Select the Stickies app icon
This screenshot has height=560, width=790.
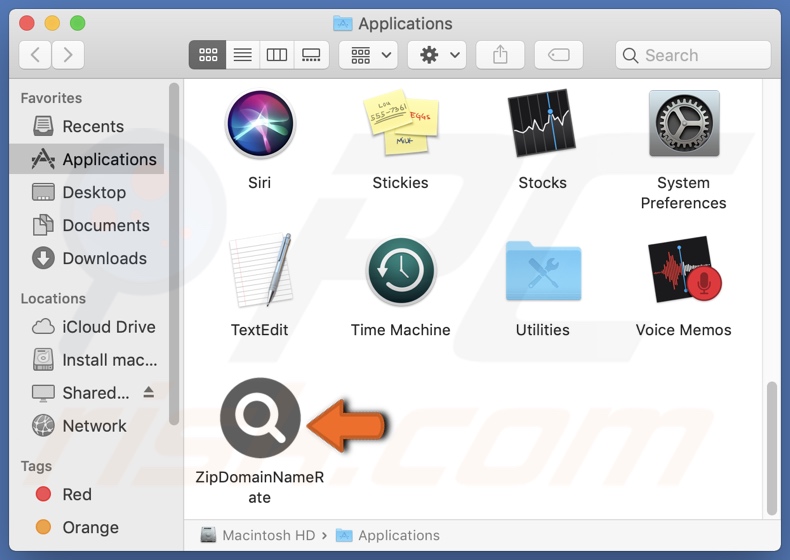[x=401, y=122]
